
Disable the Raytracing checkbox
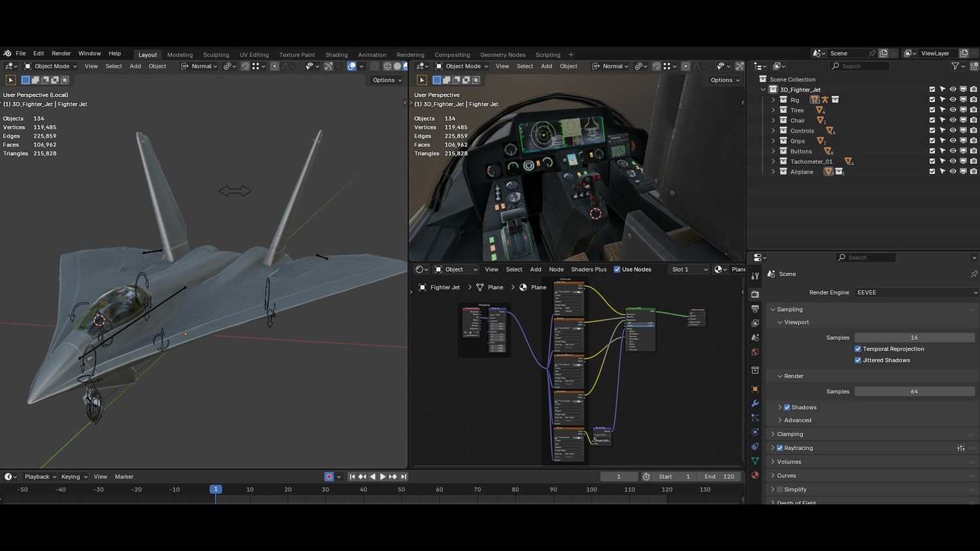pyautogui.click(x=780, y=448)
